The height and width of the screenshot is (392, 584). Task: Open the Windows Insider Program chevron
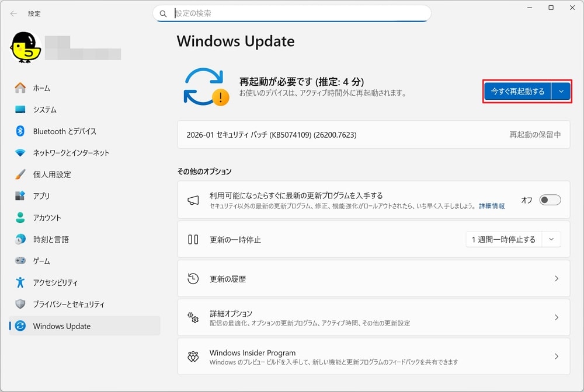point(556,356)
